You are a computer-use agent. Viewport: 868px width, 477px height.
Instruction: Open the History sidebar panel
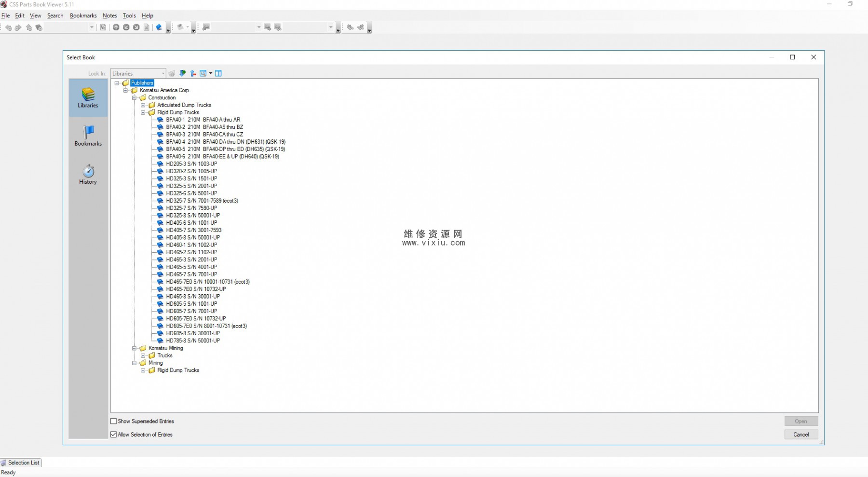[x=88, y=174]
